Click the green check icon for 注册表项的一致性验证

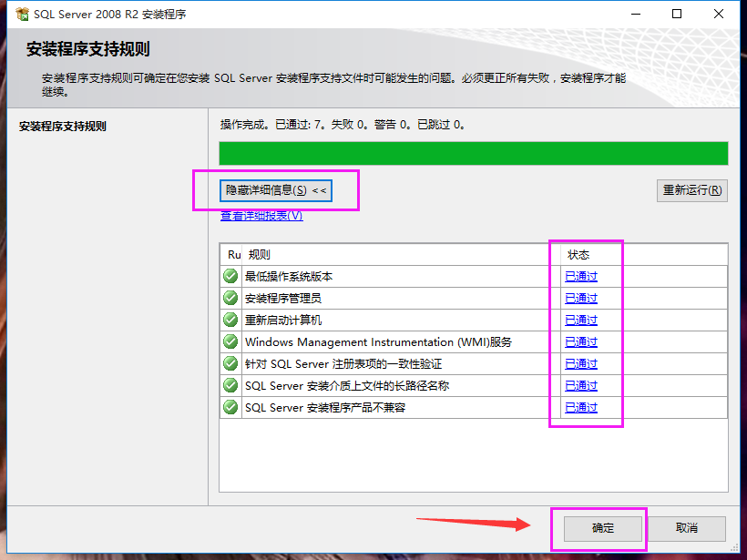click(230, 364)
